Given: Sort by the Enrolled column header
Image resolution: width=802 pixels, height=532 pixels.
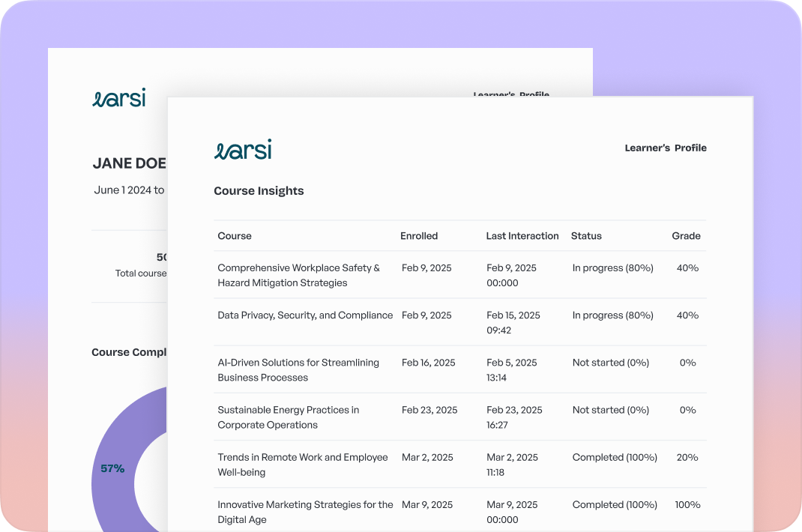Looking at the screenshot, I should coord(419,236).
